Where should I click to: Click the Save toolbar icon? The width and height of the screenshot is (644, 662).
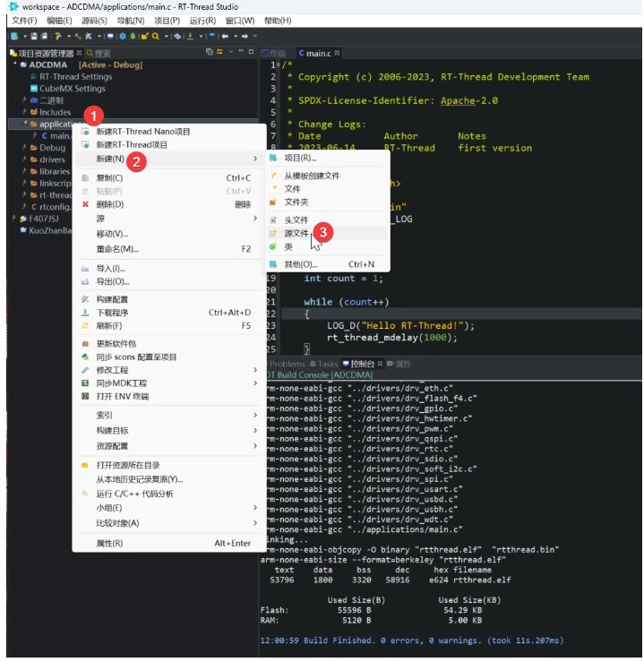coord(34,37)
